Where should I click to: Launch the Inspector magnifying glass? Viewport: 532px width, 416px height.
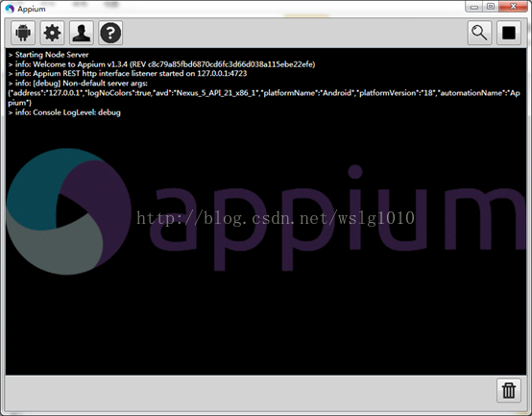coord(479,33)
